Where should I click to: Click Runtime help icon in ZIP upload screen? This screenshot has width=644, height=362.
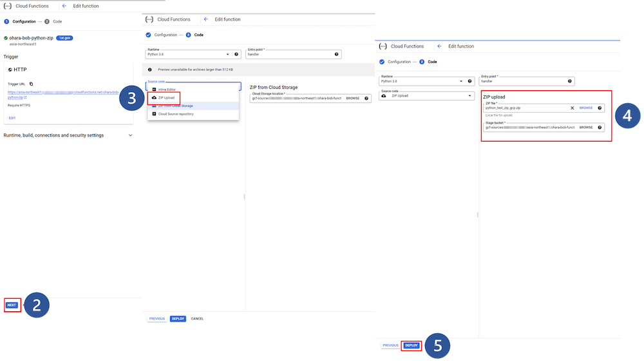pyautogui.click(x=469, y=81)
